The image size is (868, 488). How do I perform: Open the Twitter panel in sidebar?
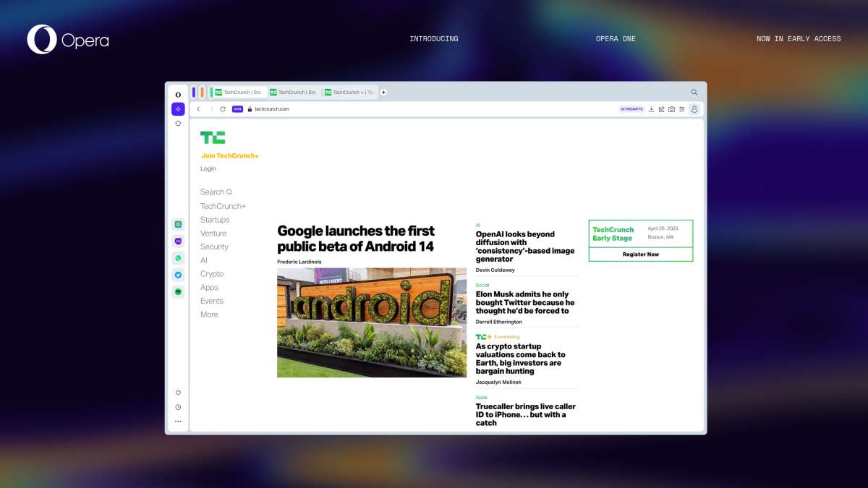(178, 275)
